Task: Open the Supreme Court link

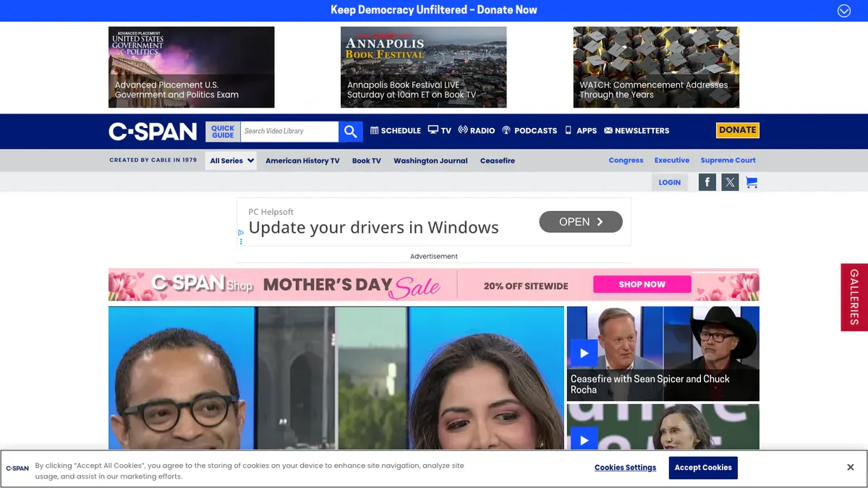Action: [728, 160]
